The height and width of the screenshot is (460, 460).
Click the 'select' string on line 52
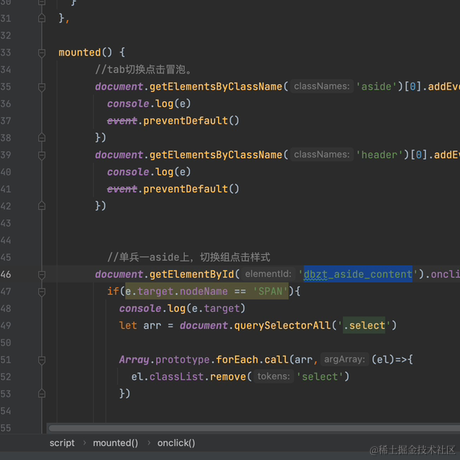pos(320,377)
